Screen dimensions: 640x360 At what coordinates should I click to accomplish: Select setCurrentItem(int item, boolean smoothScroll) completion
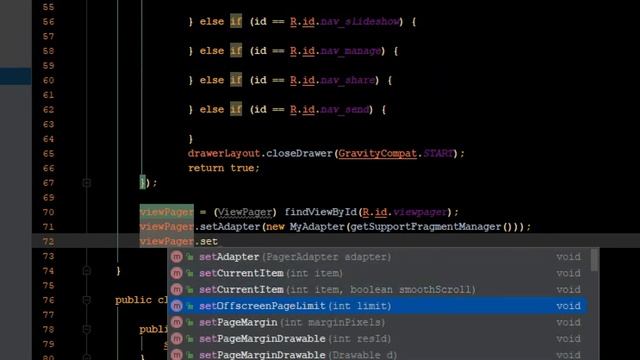(378, 289)
